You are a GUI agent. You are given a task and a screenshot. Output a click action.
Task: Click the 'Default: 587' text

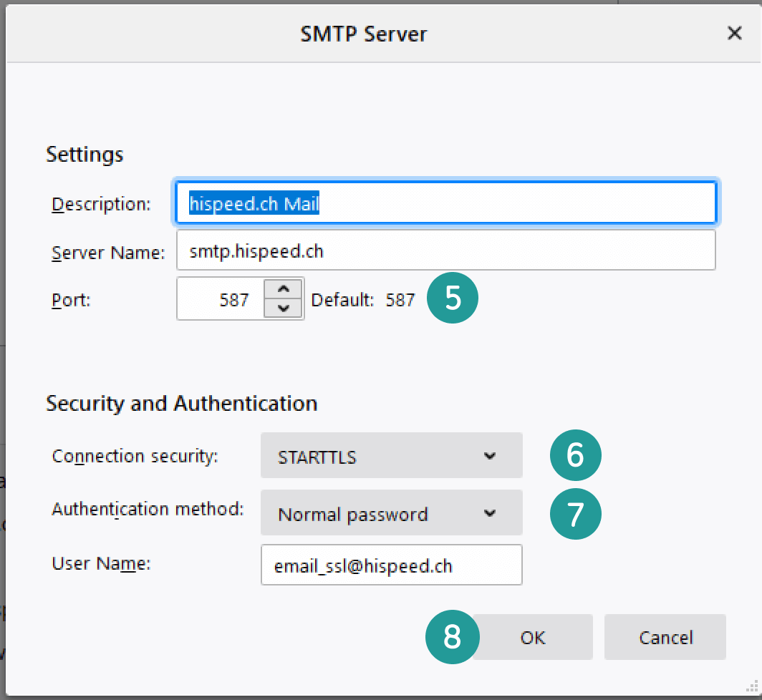point(363,300)
